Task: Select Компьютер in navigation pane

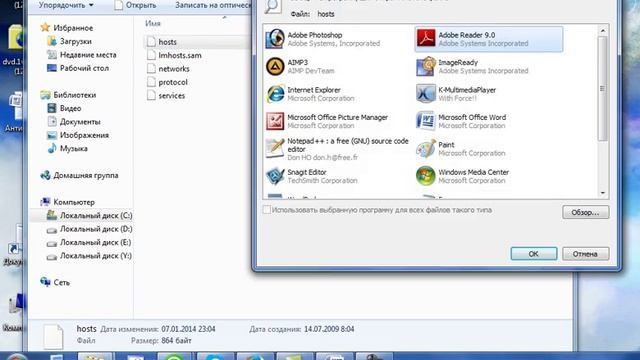Action: click(67, 202)
